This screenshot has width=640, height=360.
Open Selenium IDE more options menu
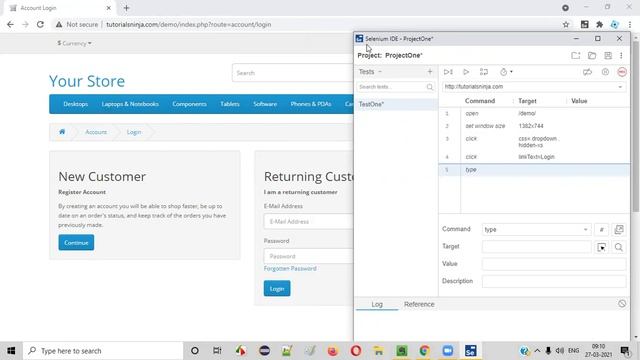(x=621, y=56)
